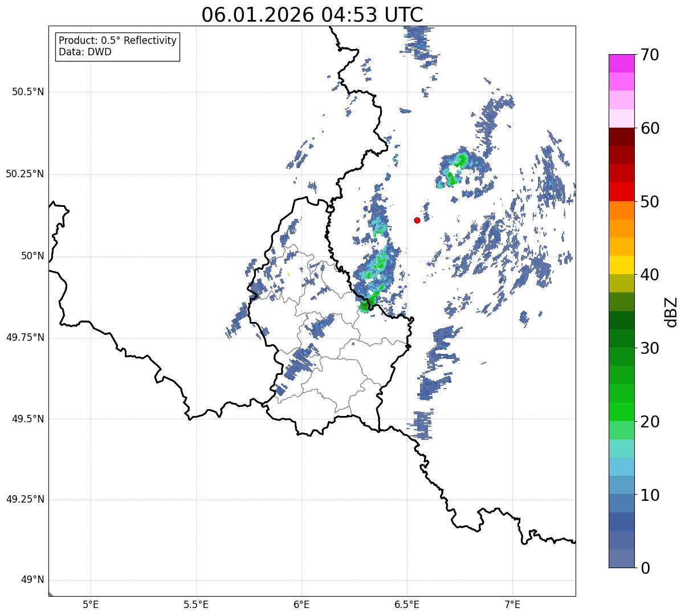
Task: Click the orange colorbar segment above 50
Action: [x=622, y=210]
